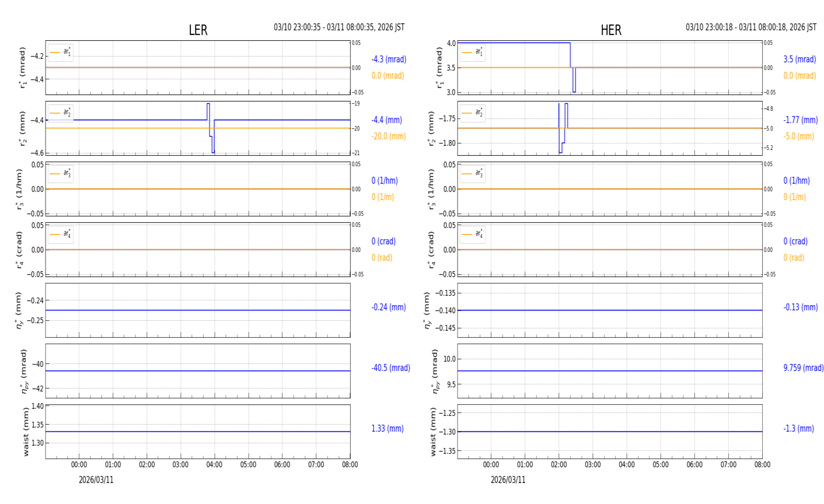Click the ∂r1* legend in the HER panel
824x504 pixels.
[x=473, y=52]
